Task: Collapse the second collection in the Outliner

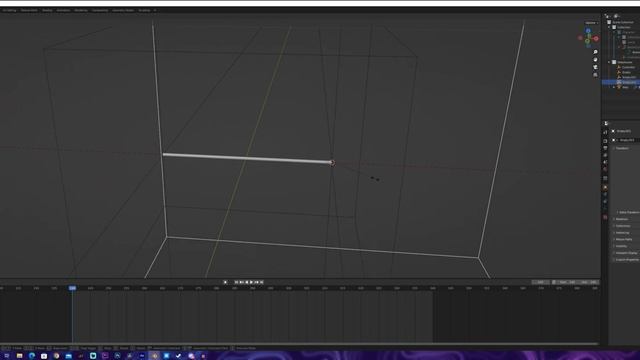Action: [x=609, y=62]
